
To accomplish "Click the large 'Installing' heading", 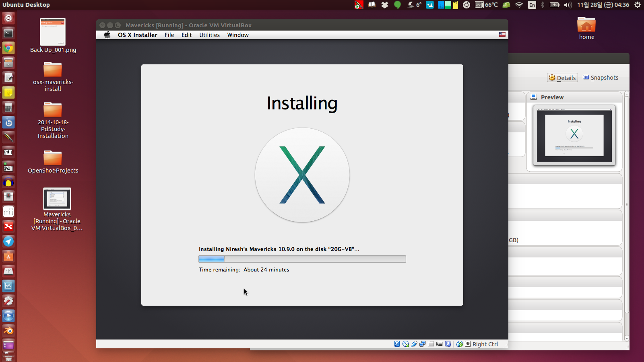I will click(302, 103).
